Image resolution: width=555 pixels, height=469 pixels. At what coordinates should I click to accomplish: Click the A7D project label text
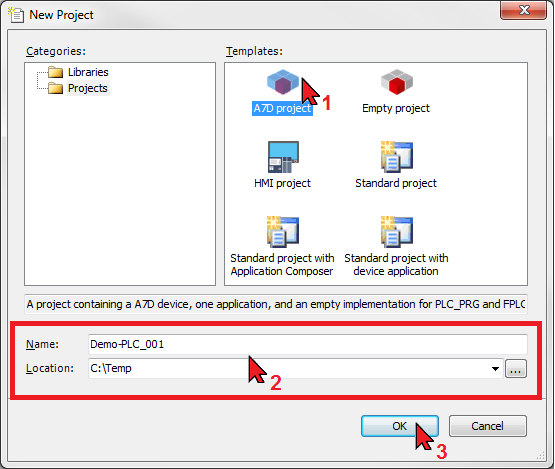coord(282,108)
